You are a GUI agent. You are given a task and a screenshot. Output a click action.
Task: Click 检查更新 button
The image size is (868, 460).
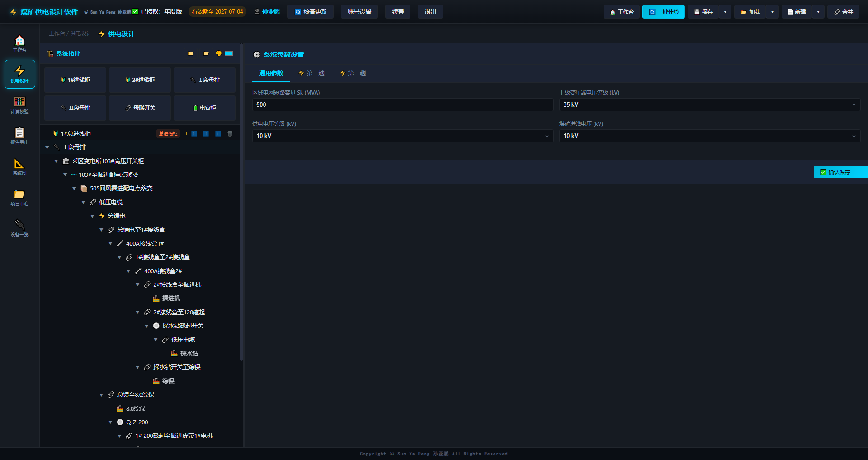pos(311,12)
